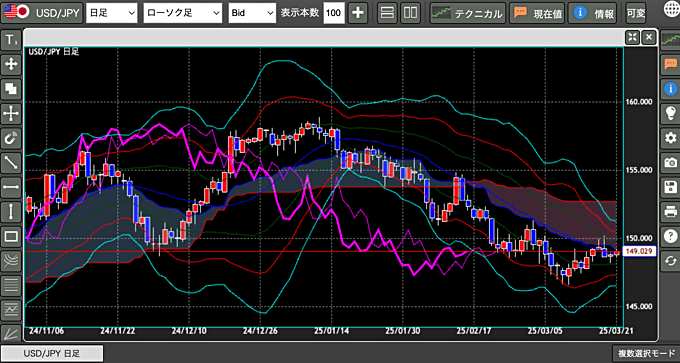Viewport: 680px width, 363px height.
Task: Close the USD/JPY chart panel
Action: (649, 37)
